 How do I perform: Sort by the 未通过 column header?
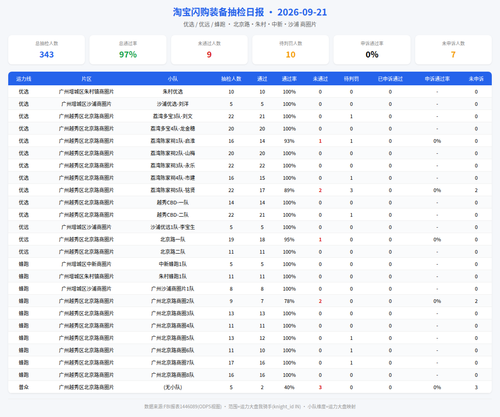320,79
